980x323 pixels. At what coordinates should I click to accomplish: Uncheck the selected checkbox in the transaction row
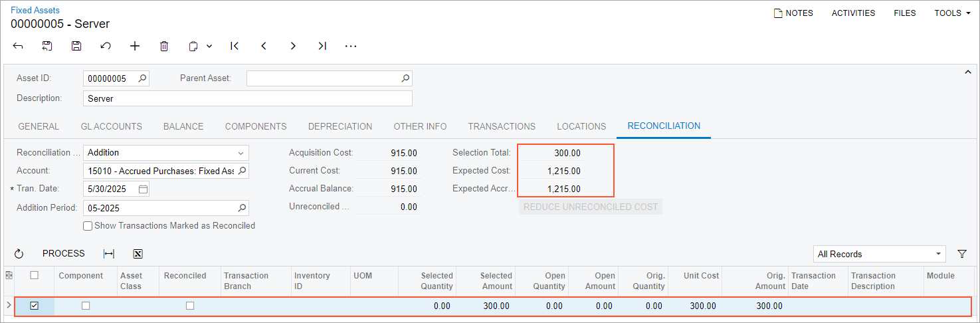click(x=35, y=306)
